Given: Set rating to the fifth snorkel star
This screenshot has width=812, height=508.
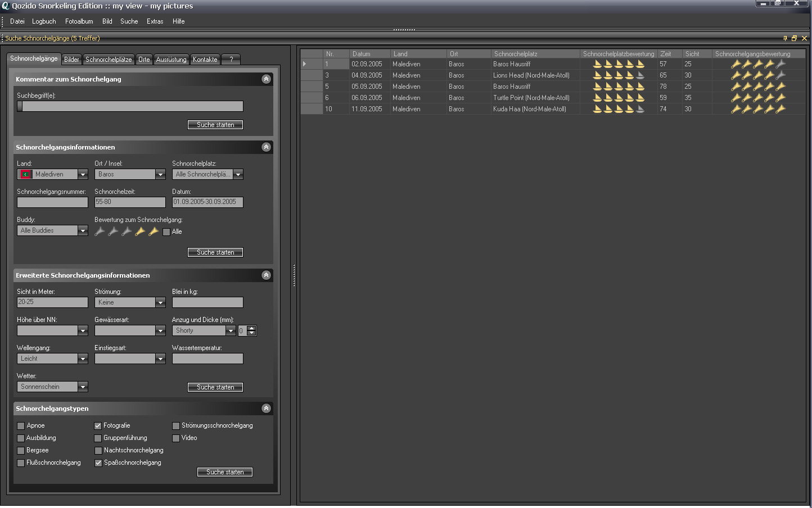Looking at the screenshot, I should pos(154,232).
